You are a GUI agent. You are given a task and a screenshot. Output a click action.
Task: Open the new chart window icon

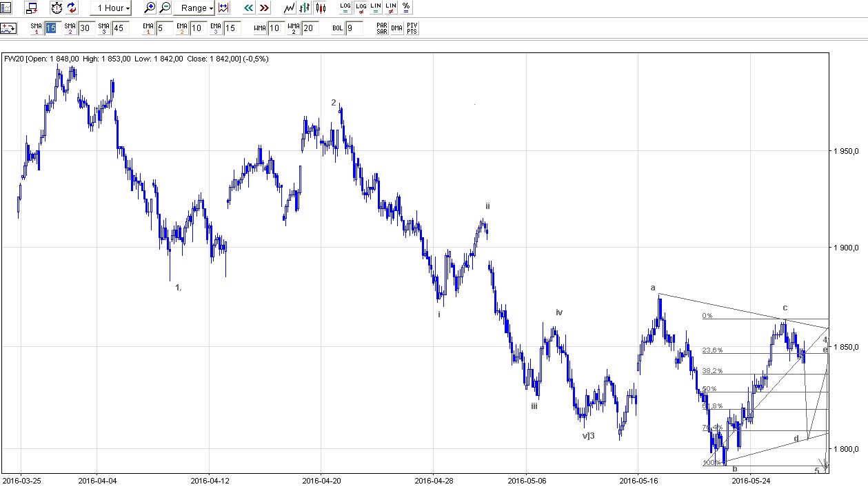(x=32, y=8)
